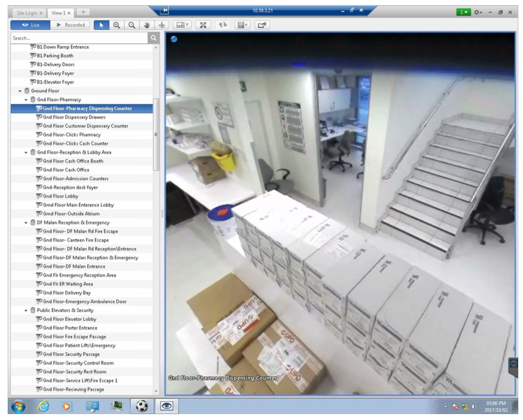Select B1-Delivery Doors camera

pyautogui.click(x=55, y=64)
